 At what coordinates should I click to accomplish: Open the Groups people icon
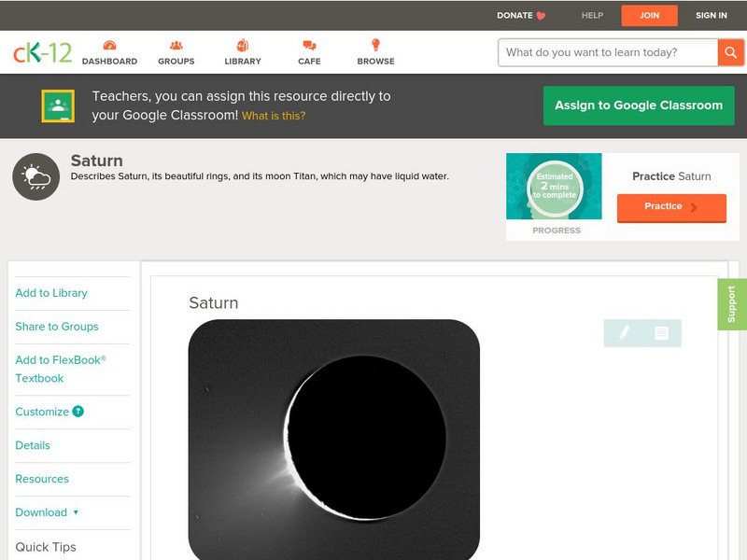pos(176,45)
